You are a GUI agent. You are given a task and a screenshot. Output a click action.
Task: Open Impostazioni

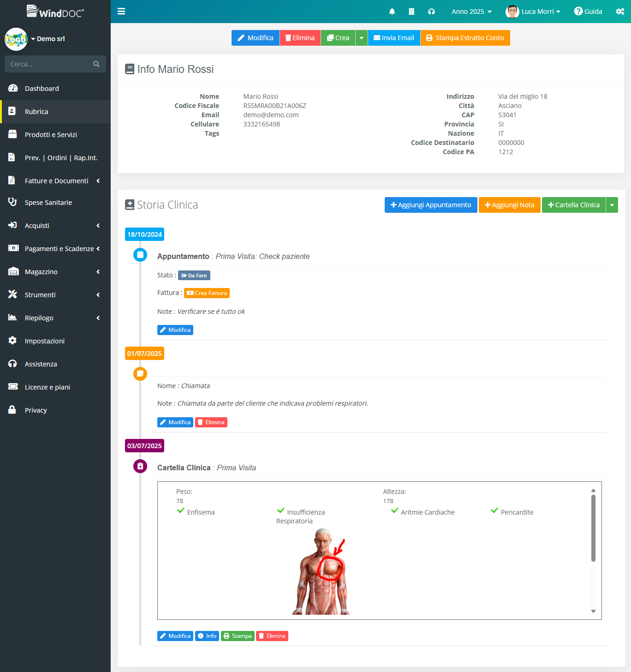(55, 341)
